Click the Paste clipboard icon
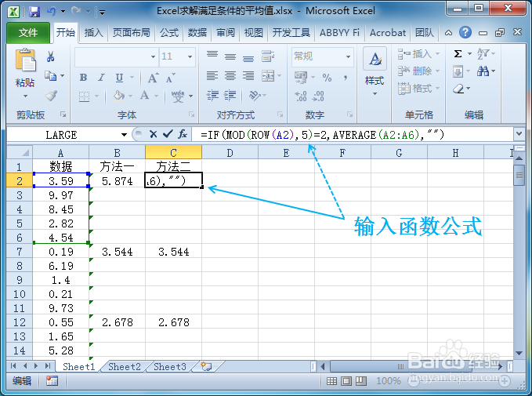This screenshot has height=396, width=532. (25, 60)
